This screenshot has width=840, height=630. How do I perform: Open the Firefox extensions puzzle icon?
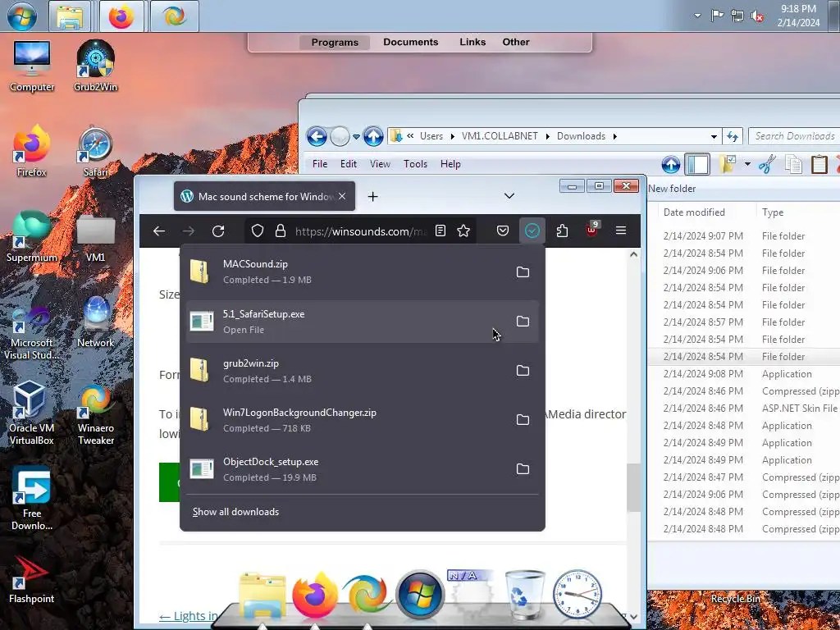[x=562, y=231]
